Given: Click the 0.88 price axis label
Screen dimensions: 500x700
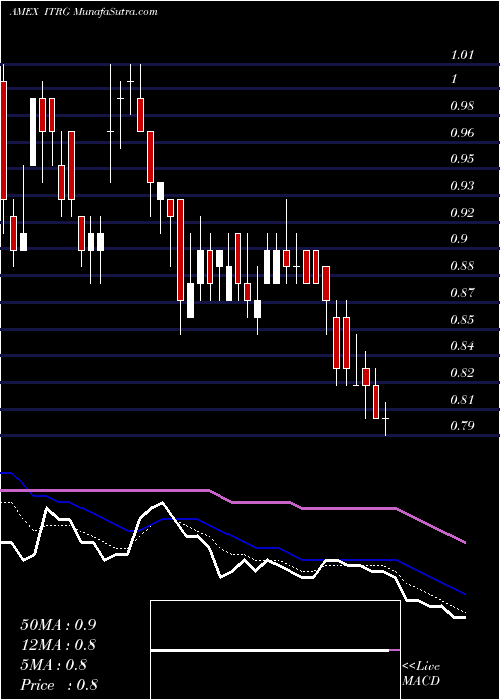Looking at the screenshot, I should click(x=462, y=266).
